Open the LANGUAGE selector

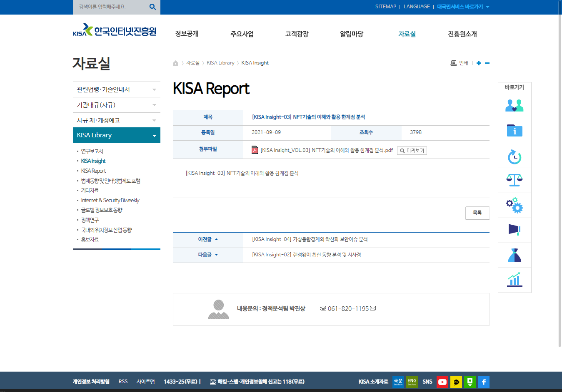417,7
